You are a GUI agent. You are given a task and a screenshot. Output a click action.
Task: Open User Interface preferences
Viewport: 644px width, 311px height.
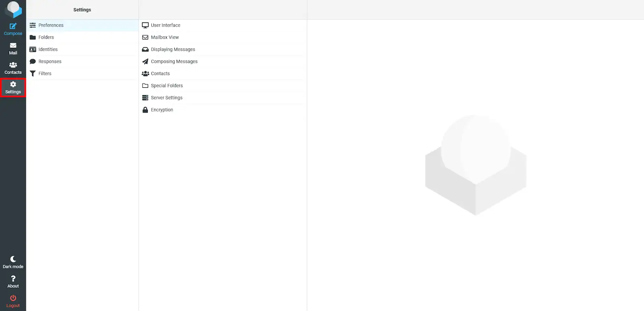coord(165,25)
